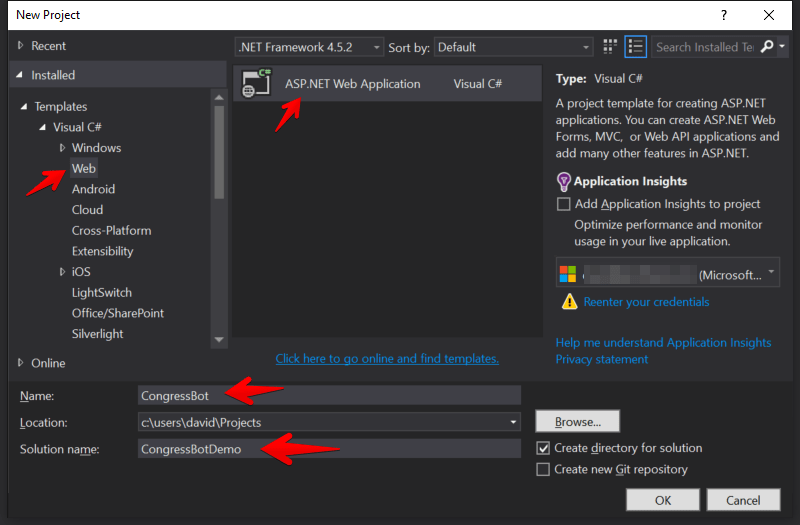Click the Name field containing CongressBot
This screenshot has width=800, height=525.
329,395
